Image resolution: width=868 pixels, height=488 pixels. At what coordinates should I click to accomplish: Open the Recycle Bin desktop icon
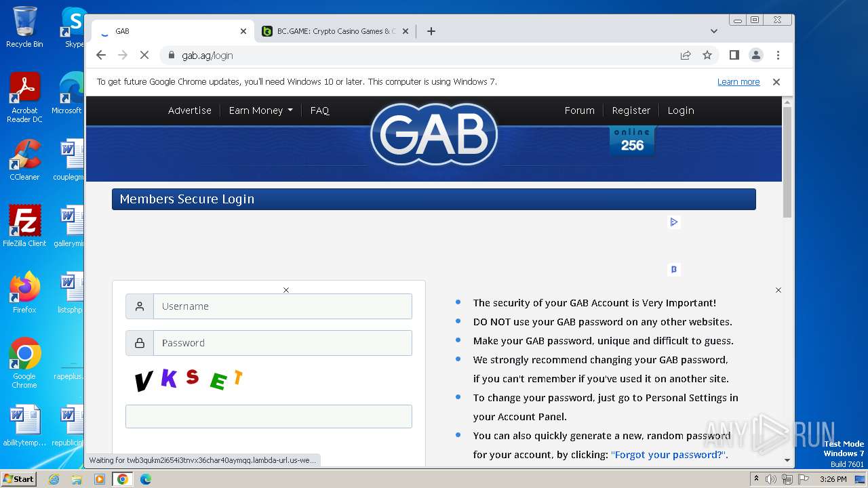pyautogui.click(x=24, y=27)
